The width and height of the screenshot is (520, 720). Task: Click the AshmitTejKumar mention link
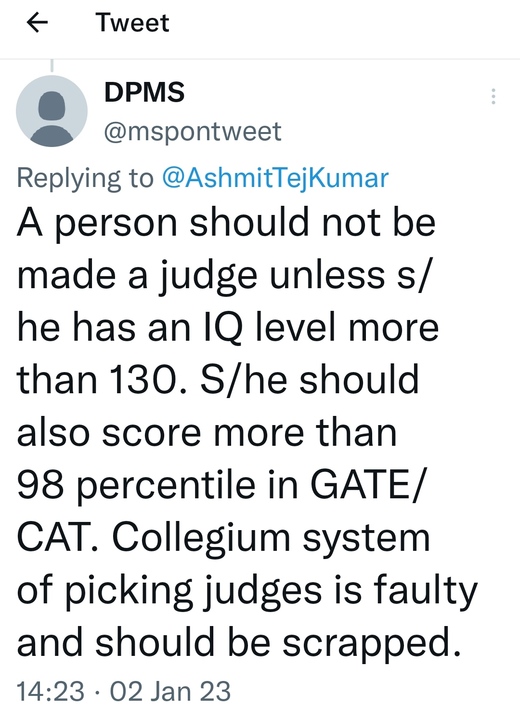coord(275,178)
